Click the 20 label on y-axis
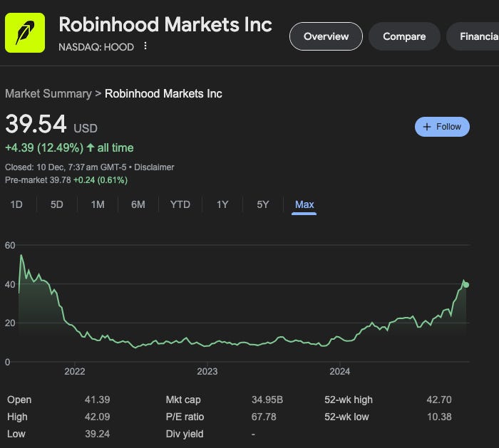This screenshot has width=499, height=448. click(10, 323)
